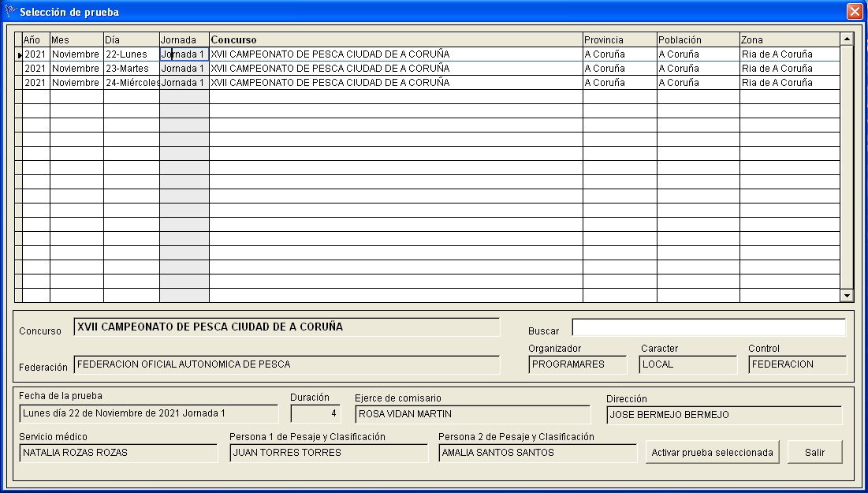Click the Concurso column header
The width and height of the screenshot is (868, 493).
(x=395, y=39)
